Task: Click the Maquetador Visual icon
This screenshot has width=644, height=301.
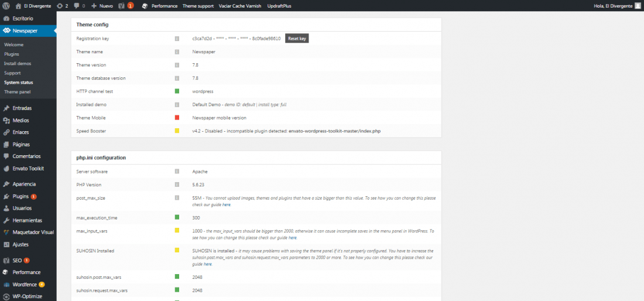Action: click(6, 232)
